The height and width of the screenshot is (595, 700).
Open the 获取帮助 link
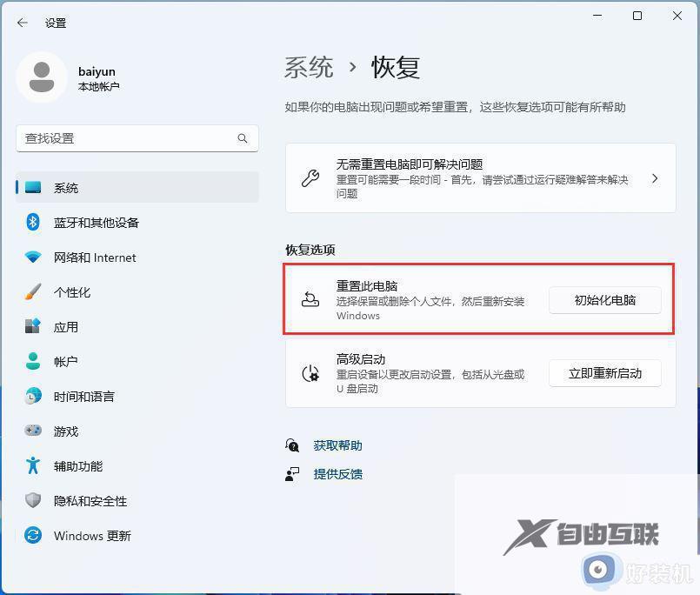pos(337,445)
